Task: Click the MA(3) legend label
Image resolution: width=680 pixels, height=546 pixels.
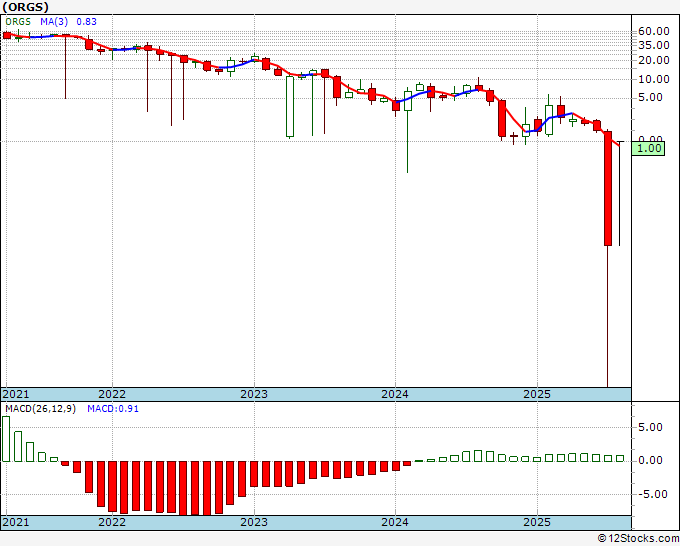Action: click(x=54, y=22)
